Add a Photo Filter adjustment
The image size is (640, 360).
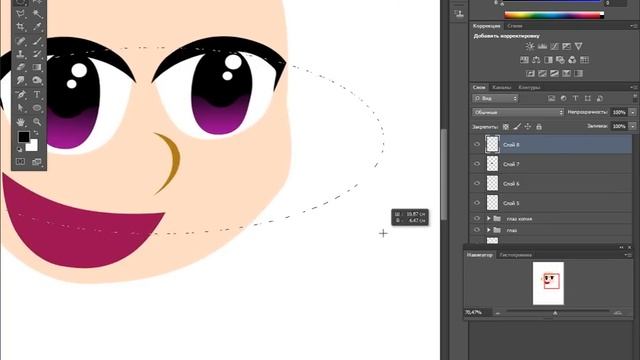[x=560, y=60]
